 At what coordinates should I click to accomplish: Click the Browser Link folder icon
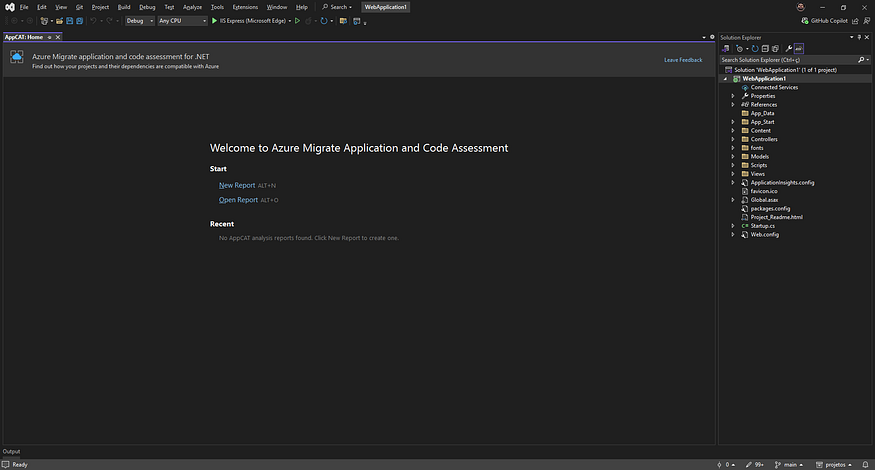(343, 21)
